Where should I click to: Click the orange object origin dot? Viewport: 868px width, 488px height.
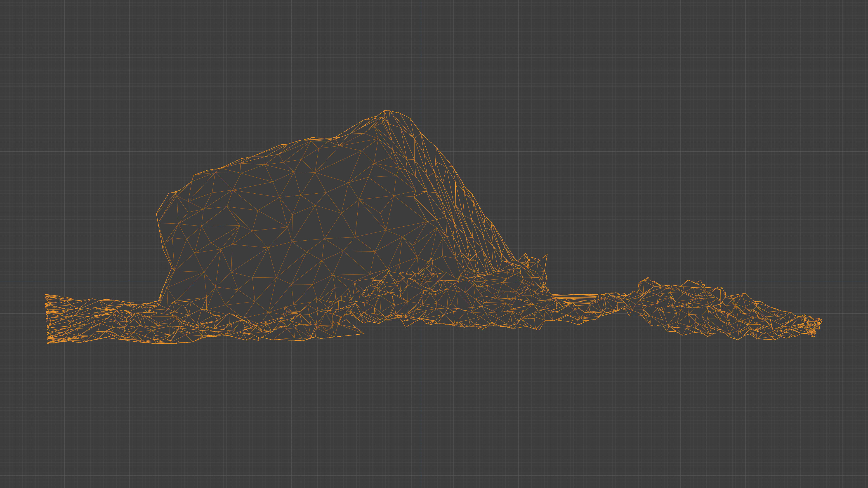click(x=421, y=281)
